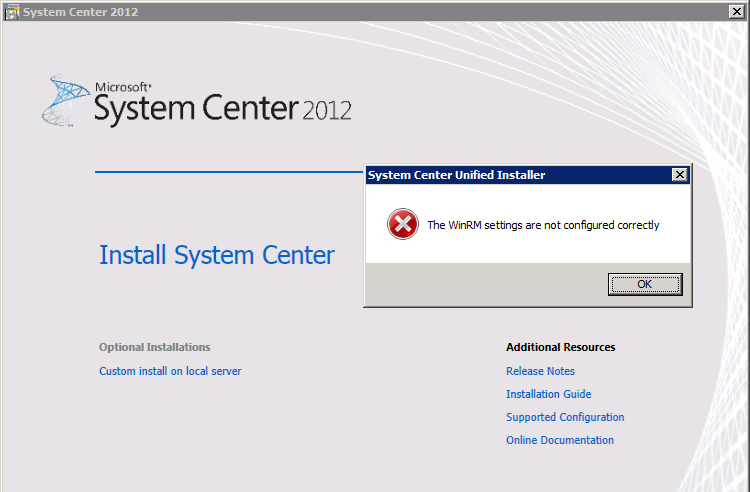View the Supported Configuration link
750x492 pixels.
[x=565, y=417]
